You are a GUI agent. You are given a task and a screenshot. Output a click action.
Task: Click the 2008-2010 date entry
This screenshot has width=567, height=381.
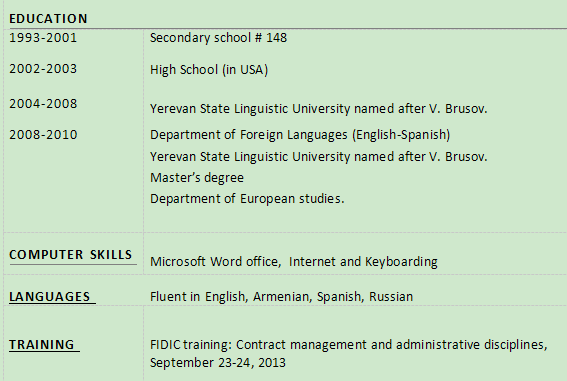tap(43, 135)
